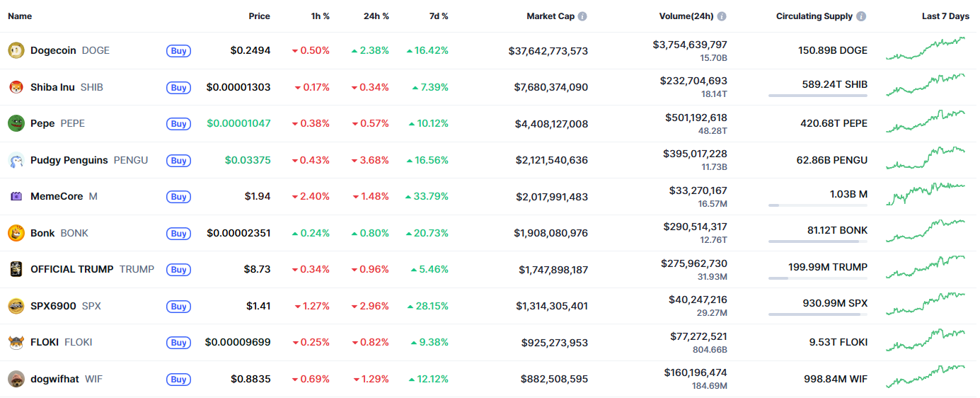The height and width of the screenshot is (398, 980).
Task: Open the FLOKI coin page link
Action: [62, 342]
